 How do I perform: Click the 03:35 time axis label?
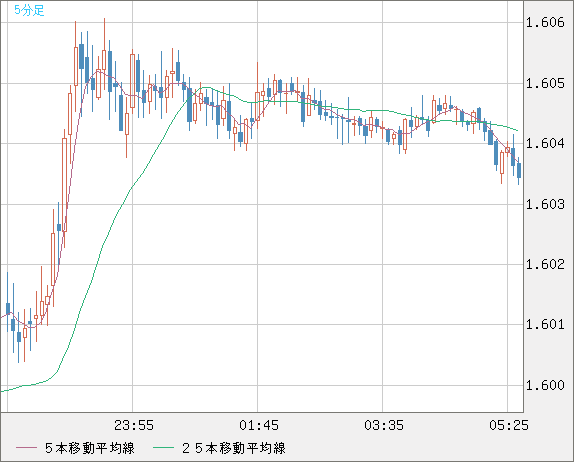pos(384,425)
